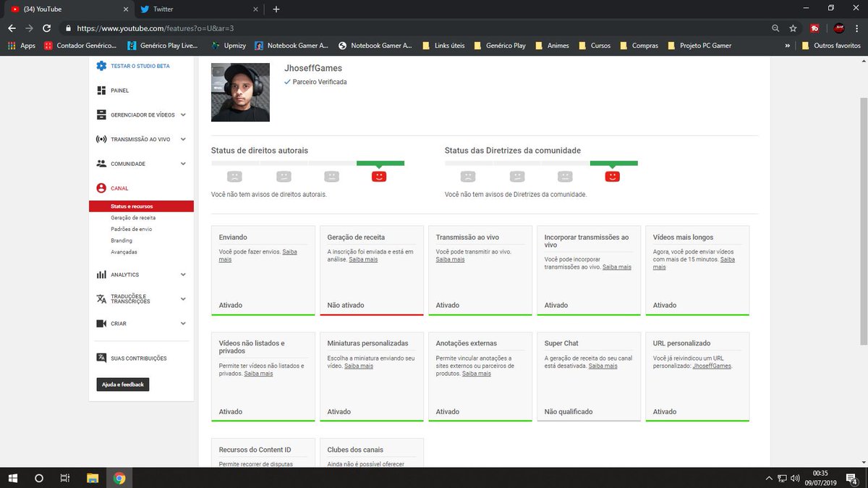Open the Windows Start menu
The image size is (868, 488).
tap(13, 478)
